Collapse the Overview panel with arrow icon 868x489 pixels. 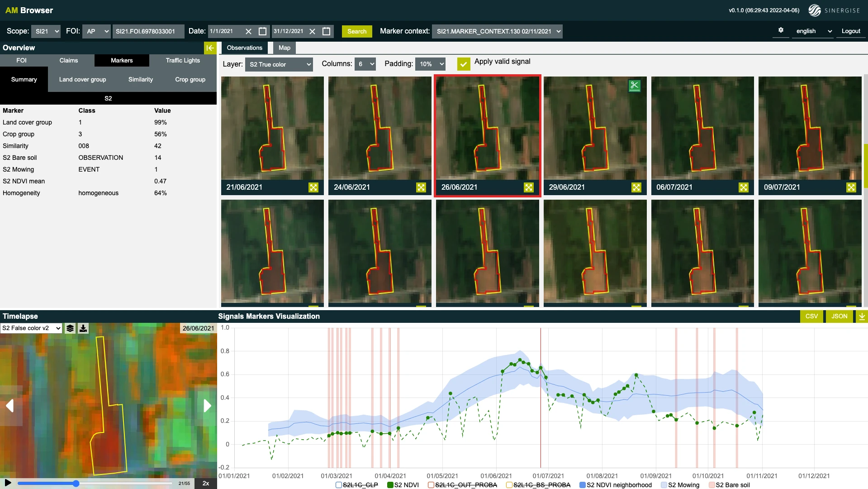tap(210, 48)
